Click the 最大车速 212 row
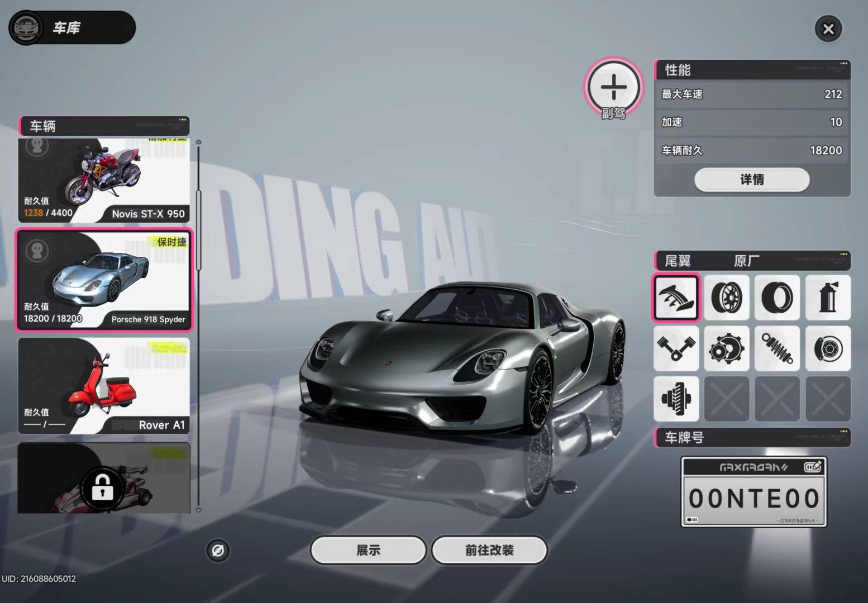868x603 pixels. click(752, 94)
